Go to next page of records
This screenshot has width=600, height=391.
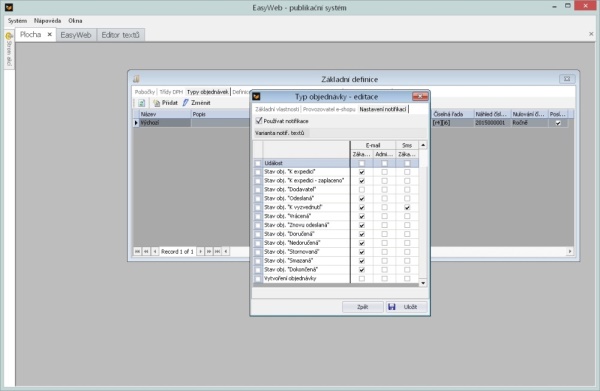(x=209, y=251)
